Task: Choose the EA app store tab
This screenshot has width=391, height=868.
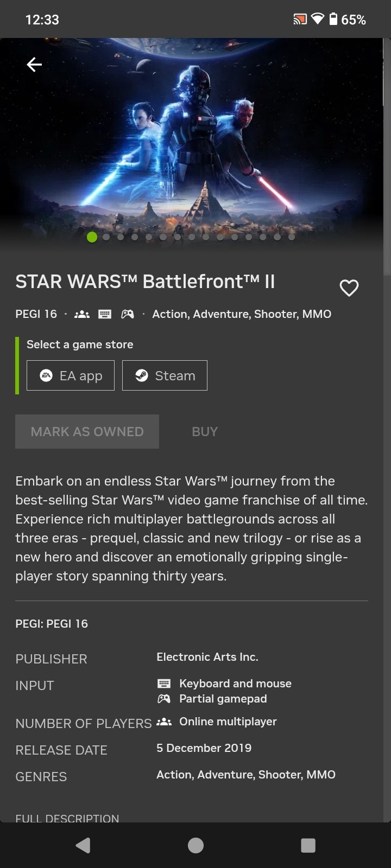Action: [x=70, y=375]
